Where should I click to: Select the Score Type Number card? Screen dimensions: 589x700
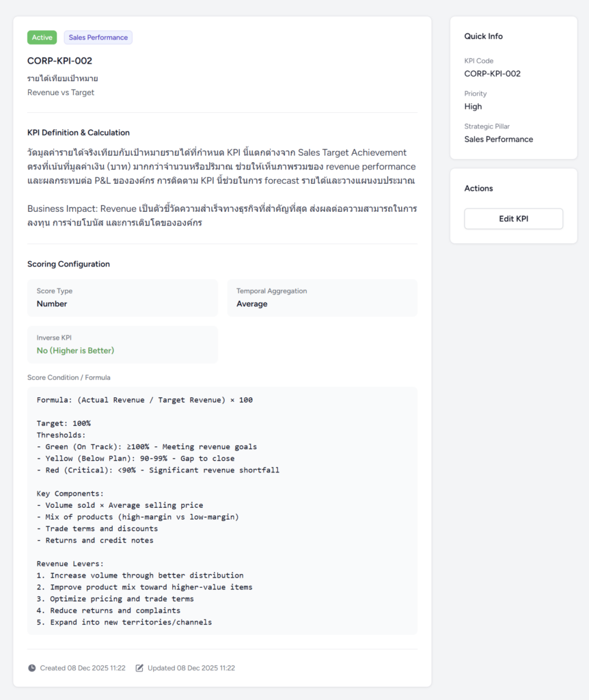[x=122, y=297]
